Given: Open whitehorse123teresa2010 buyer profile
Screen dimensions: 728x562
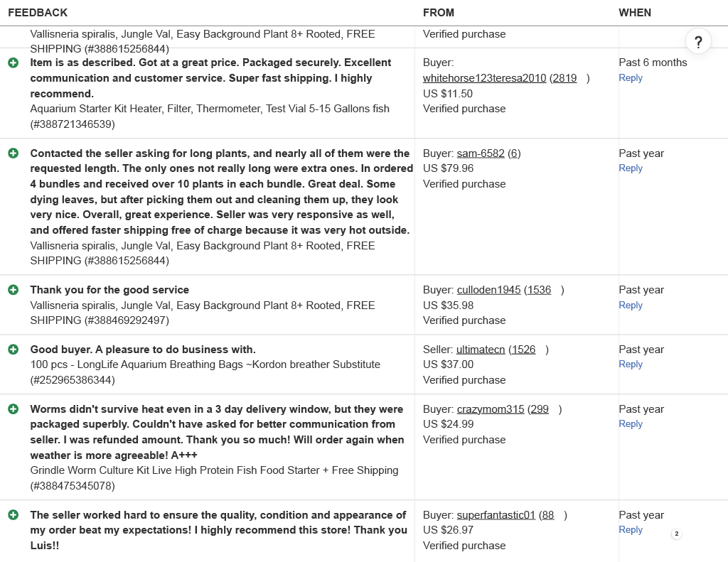Looking at the screenshot, I should coord(484,78).
